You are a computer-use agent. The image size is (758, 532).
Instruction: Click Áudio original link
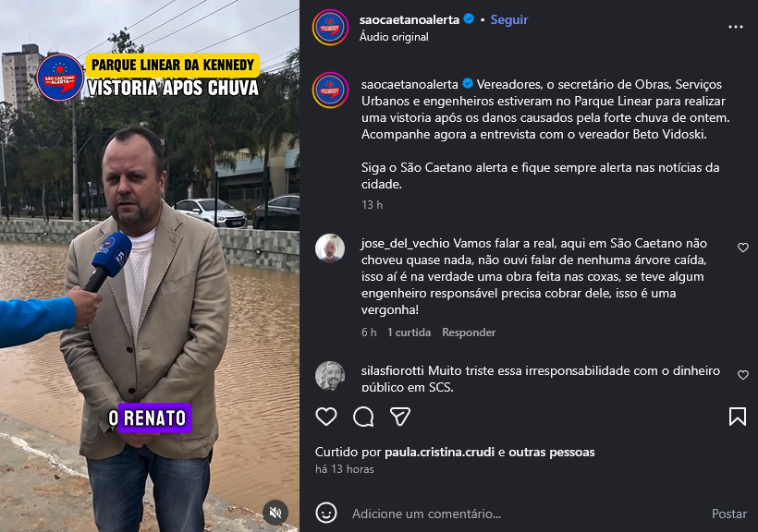[x=394, y=37]
